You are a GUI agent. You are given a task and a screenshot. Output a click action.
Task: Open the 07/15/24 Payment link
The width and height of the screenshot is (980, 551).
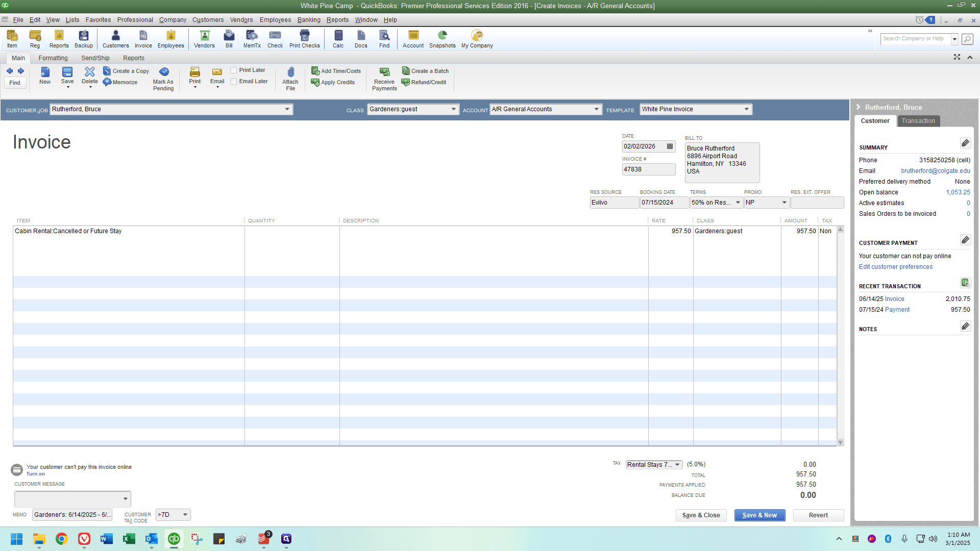pyautogui.click(x=897, y=310)
